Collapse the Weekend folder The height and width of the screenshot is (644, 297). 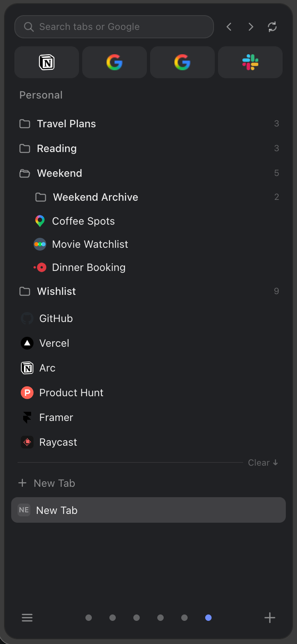(59, 173)
